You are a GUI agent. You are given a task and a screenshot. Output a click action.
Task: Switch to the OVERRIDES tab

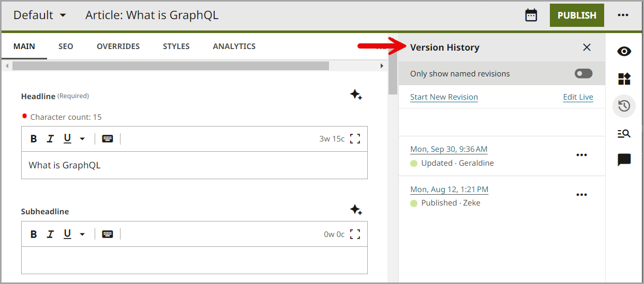click(118, 46)
